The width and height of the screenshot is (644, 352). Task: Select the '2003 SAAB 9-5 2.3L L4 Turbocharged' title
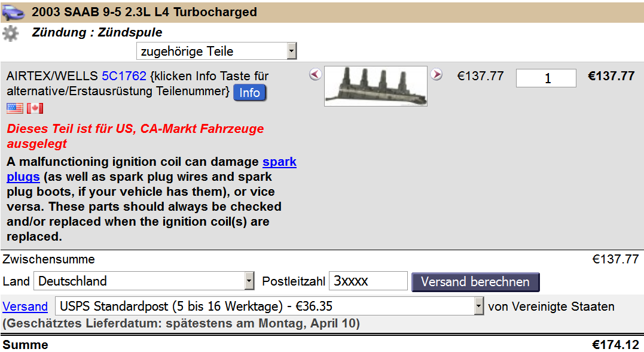point(145,12)
